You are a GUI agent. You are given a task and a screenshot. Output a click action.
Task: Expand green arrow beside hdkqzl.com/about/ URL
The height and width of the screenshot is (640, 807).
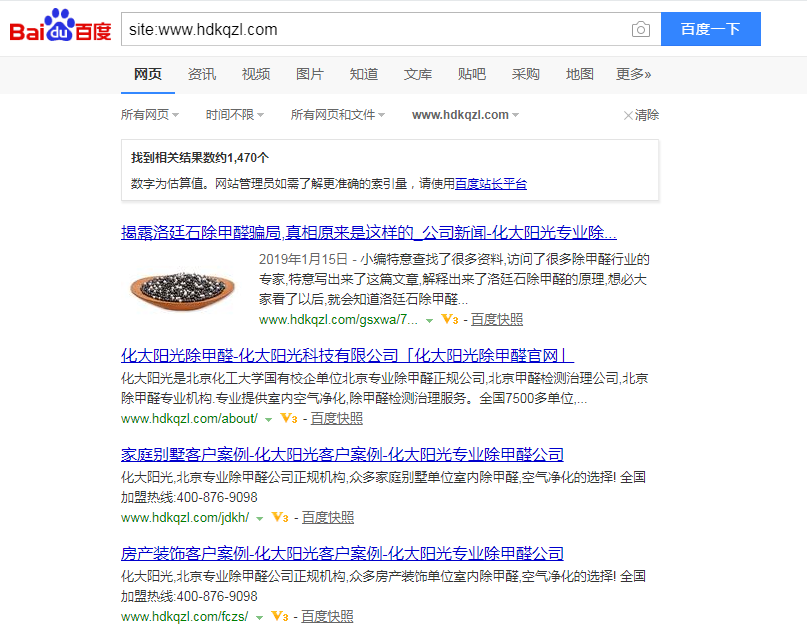click(268, 420)
